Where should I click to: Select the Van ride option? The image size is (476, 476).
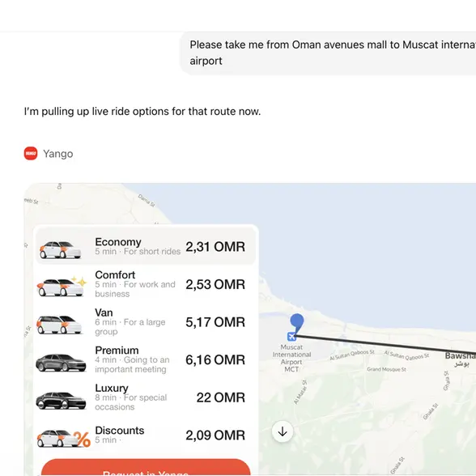pyautogui.click(x=146, y=322)
